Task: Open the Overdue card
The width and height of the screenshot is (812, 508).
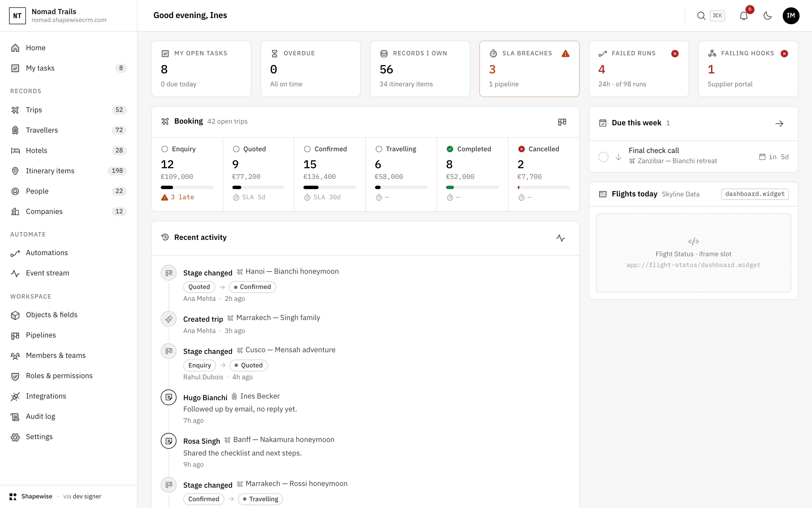Action: [x=311, y=69]
